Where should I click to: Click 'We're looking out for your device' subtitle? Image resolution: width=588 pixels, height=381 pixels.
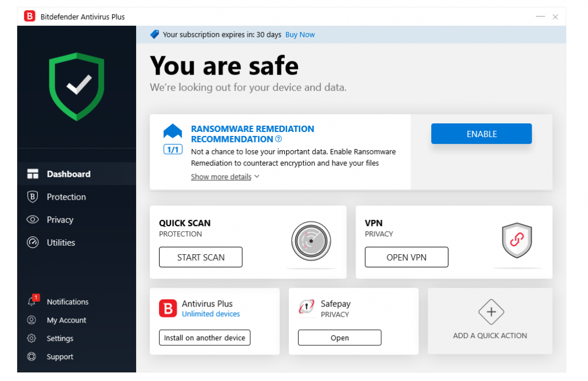[x=248, y=87]
